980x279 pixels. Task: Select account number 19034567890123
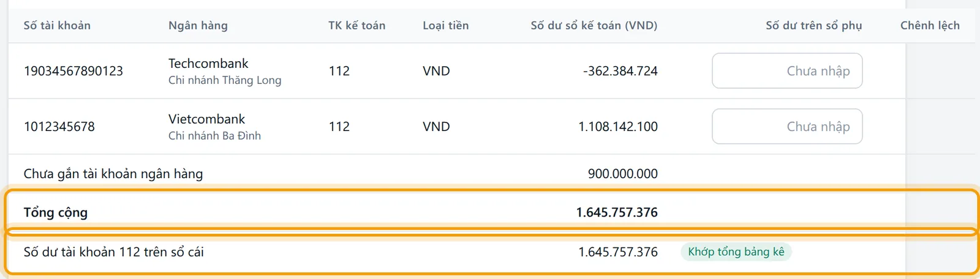[73, 71]
